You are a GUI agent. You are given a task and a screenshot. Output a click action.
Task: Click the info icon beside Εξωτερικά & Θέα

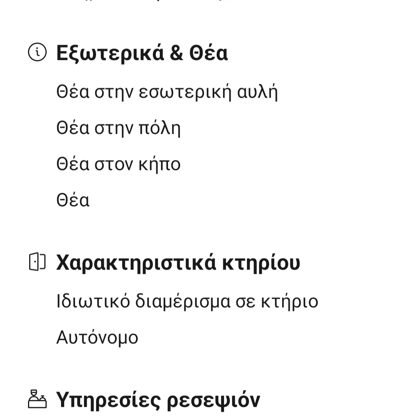(x=37, y=52)
